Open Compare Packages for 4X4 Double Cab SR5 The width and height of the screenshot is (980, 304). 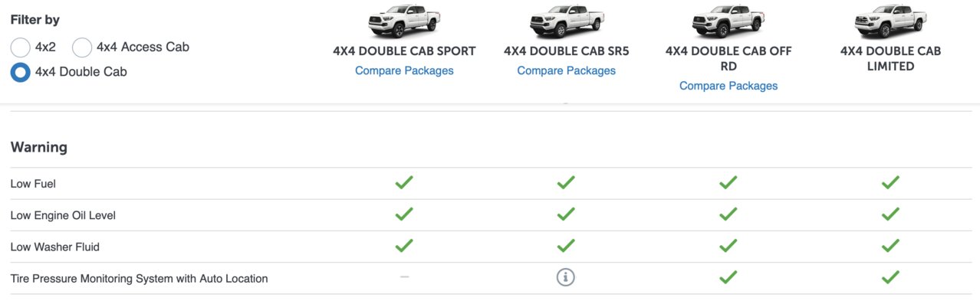[566, 70]
